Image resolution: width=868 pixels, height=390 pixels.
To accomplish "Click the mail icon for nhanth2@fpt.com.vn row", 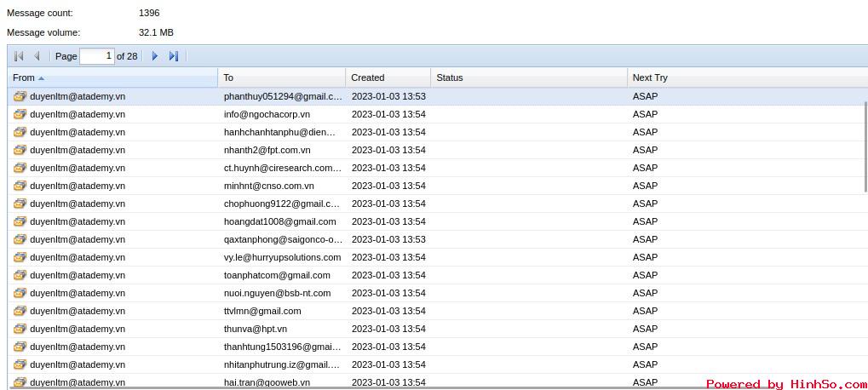I will 20,150.
